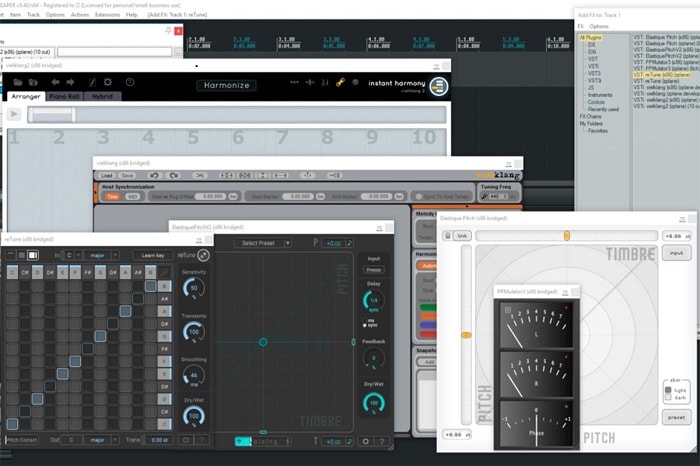Open the Track menu in REAPER
700x466 pixels.
(33, 15)
